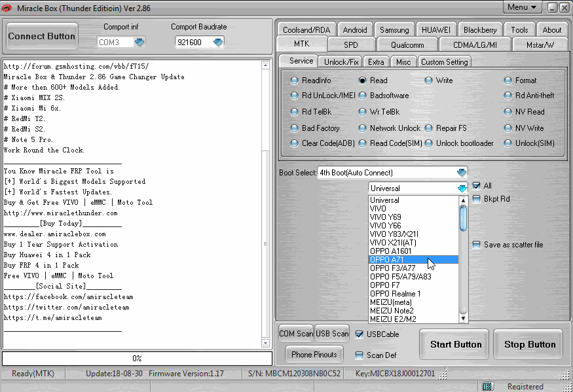The width and height of the screenshot is (573, 392).
Task: Select the Badsoftware radio option
Action: pyautogui.click(x=362, y=96)
